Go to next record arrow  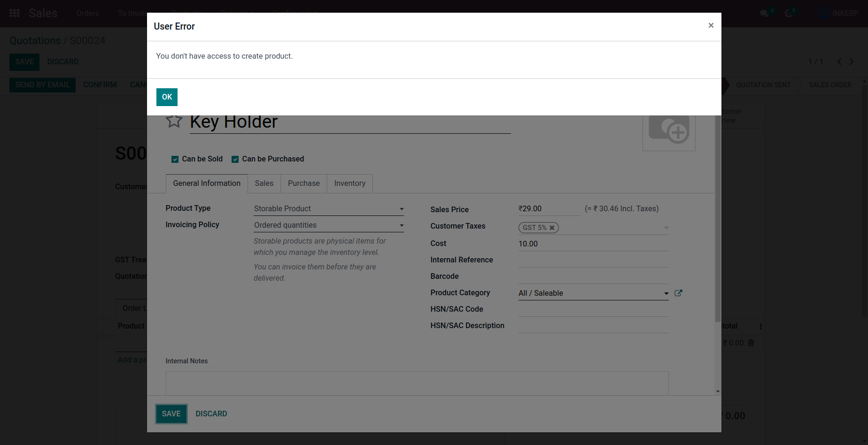pyautogui.click(x=852, y=62)
